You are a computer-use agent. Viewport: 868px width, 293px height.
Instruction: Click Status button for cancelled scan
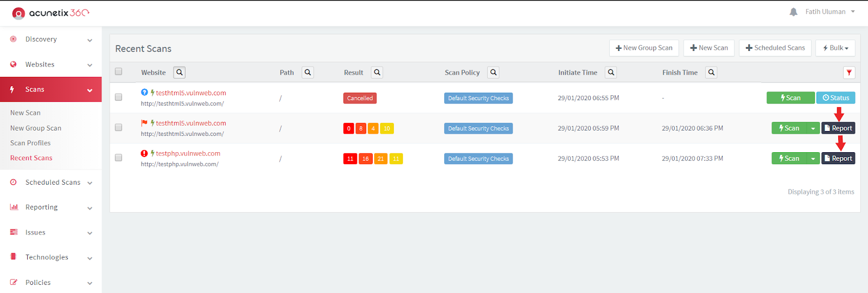[836, 98]
